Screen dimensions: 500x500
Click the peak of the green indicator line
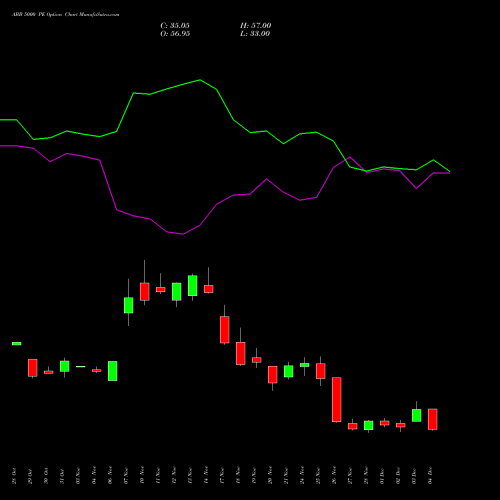200,80
